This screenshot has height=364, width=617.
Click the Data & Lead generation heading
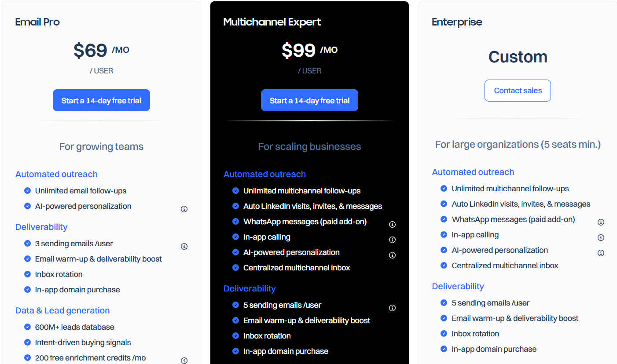point(62,310)
